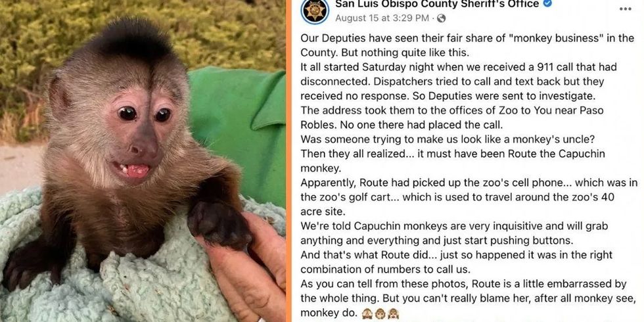Open the capuchin monkey photo
The height and width of the screenshot is (322, 644).
tap(143, 161)
